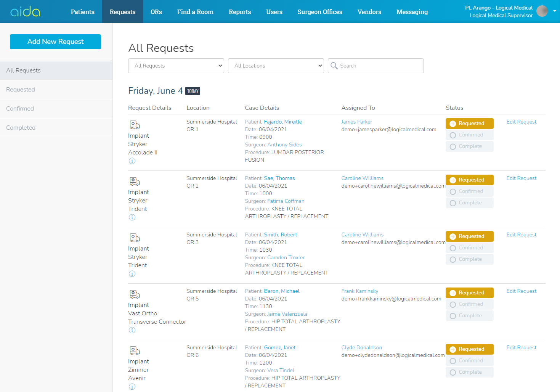Click info icon under Transverse Connector

[132, 330]
